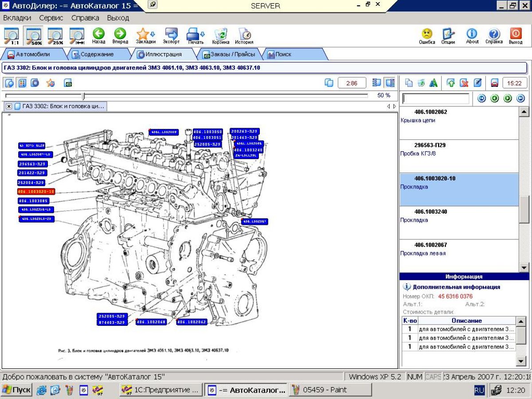The width and height of the screenshot is (532, 399).
Task: Open the Печать print dropdown
Action: coord(196,36)
